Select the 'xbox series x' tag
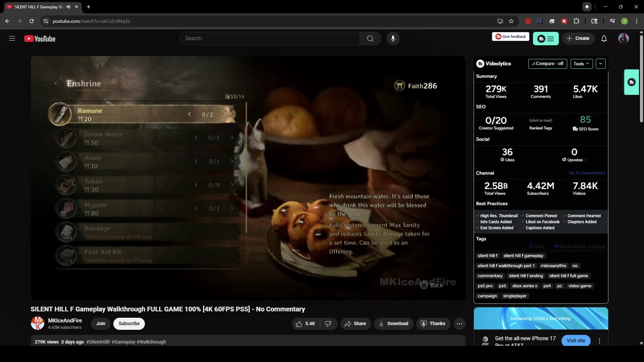This screenshot has width=644, height=362. pos(525,286)
